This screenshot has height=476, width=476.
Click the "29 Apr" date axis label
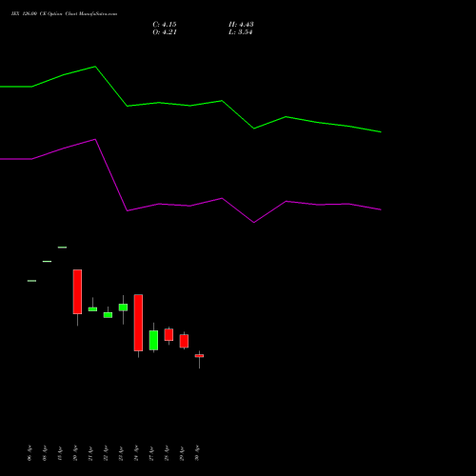182,453
